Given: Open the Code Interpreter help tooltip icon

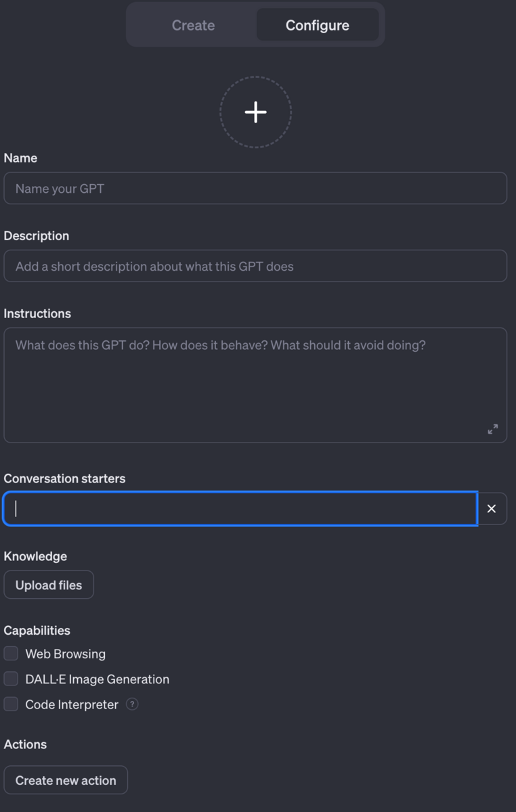Looking at the screenshot, I should coord(133,704).
